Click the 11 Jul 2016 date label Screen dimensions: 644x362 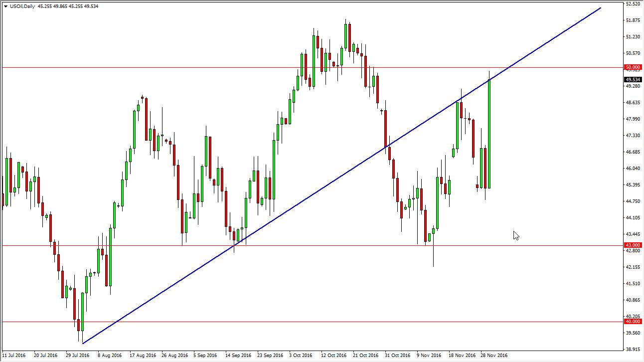13,356
